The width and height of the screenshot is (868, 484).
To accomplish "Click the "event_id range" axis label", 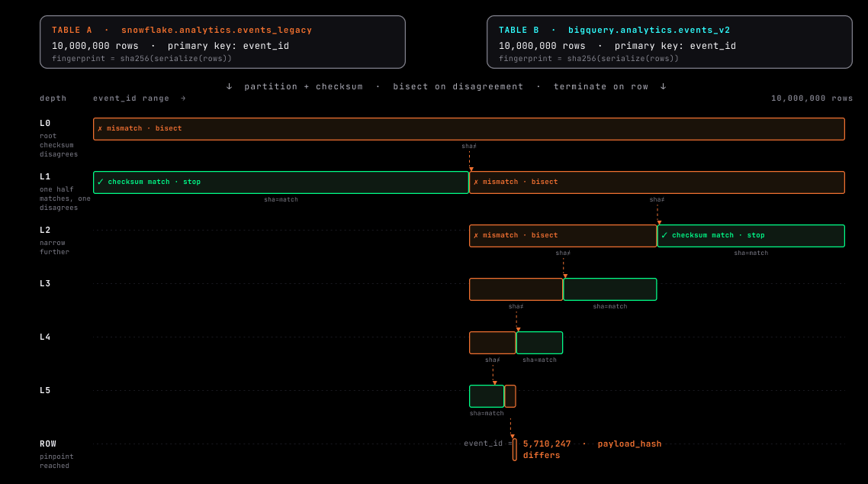I will pos(131,98).
